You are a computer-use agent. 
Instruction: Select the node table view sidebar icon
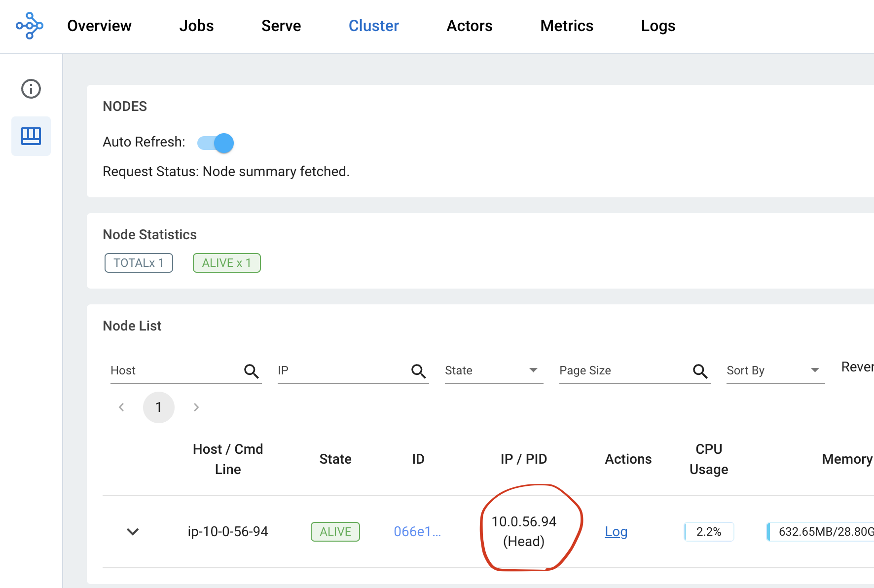(x=31, y=136)
